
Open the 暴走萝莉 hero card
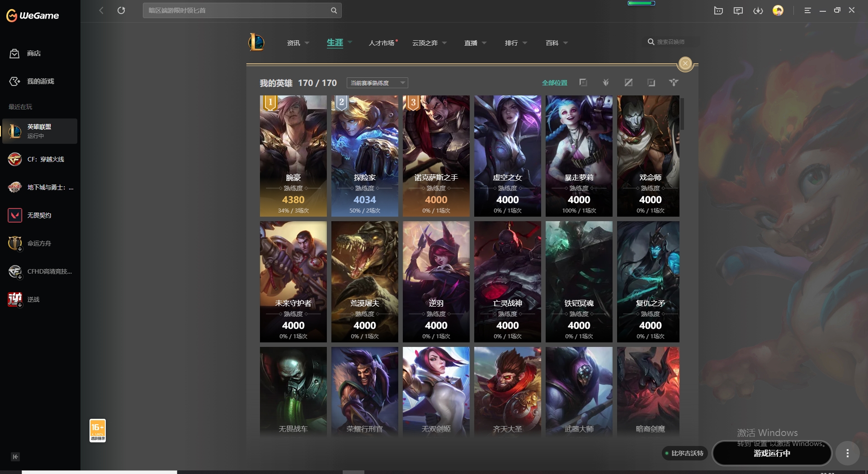(579, 156)
